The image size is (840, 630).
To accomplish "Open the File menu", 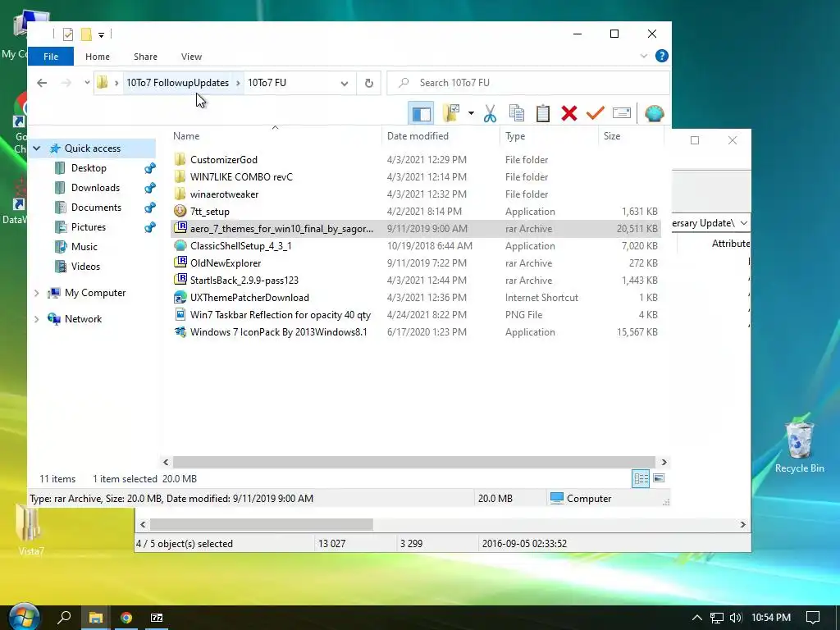I will (51, 57).
